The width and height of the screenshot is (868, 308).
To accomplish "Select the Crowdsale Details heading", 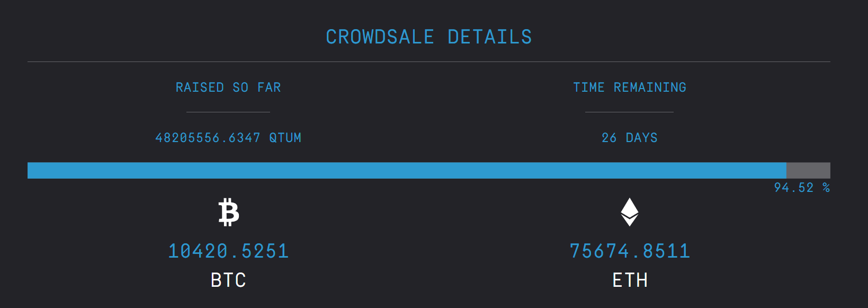I will pos(429,37).
